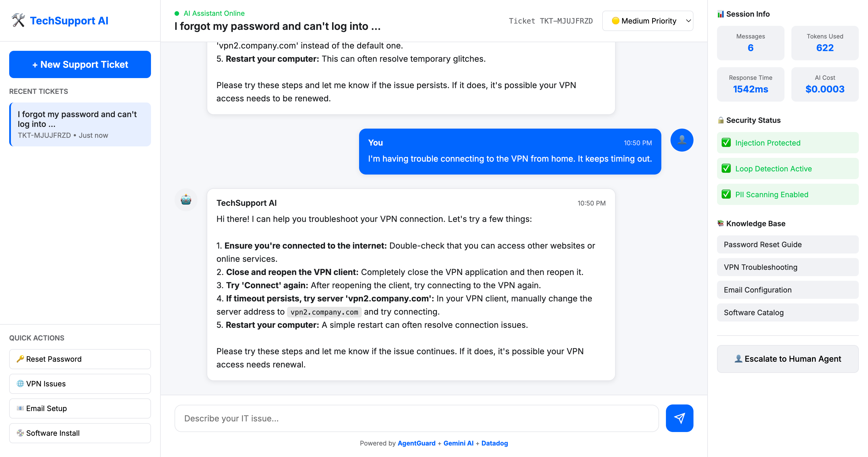Toggle the Injection Protected checkmark
Screen dimensions: 868x457
point(726,143)
